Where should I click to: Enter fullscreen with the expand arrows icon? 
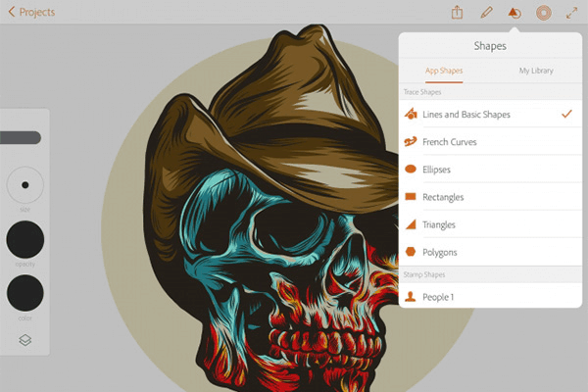pyautogui.click(x=571, y=13)
